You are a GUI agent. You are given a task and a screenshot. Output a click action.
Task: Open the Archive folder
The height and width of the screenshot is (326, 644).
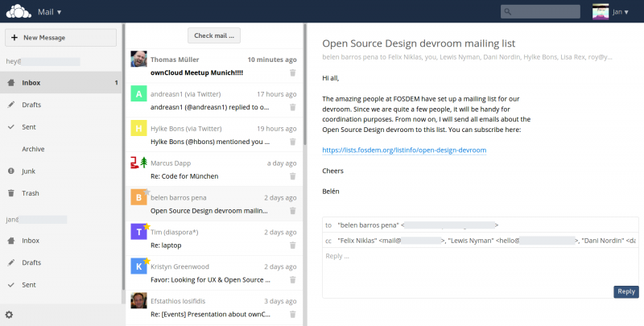pyautogui.click(x=61, y=149)
